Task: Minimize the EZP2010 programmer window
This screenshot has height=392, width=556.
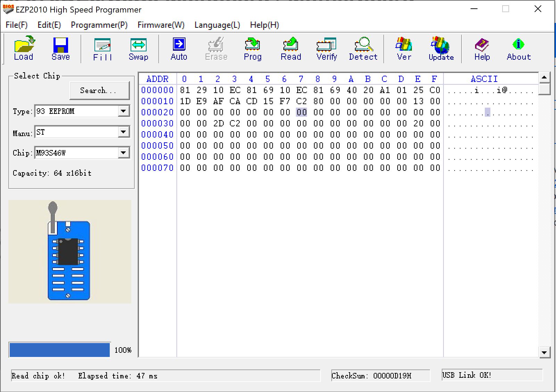Action: coord(474,9)
